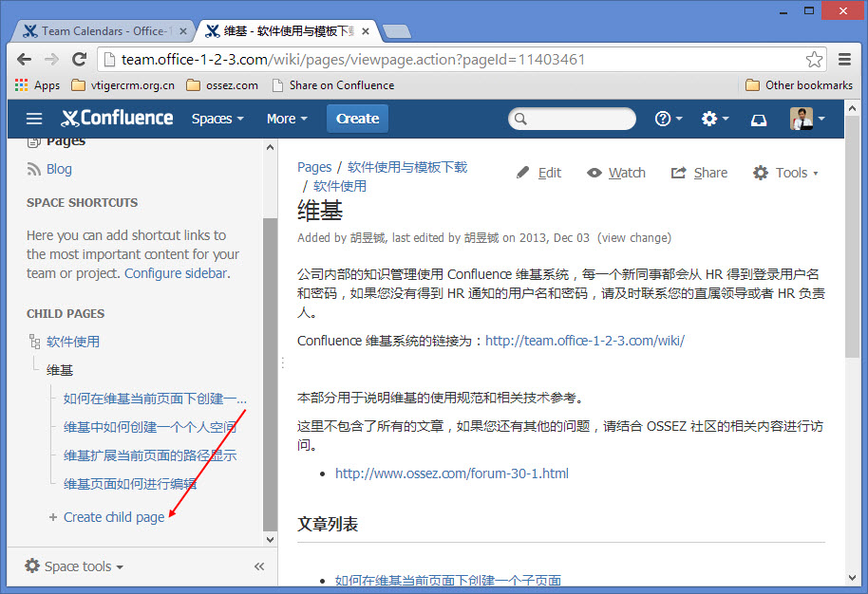Viewport: 868px width, 594px height.
Task: Open the help question-mark menu
Action: point(669,119)
